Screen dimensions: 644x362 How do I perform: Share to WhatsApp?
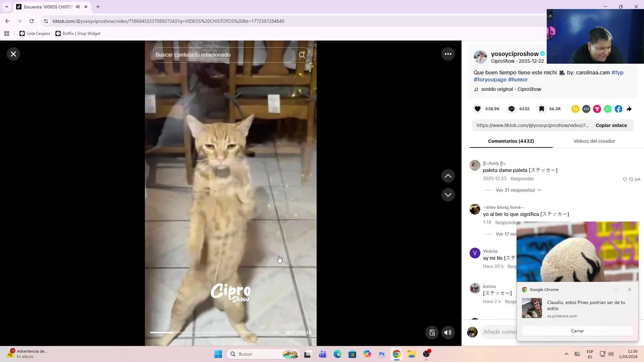(x=608, y=109)
